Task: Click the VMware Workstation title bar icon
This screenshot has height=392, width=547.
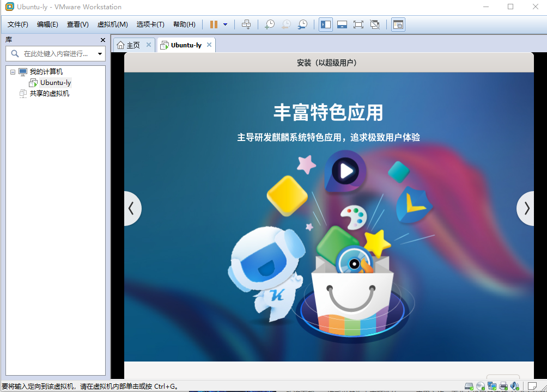Action: point(9,7)
